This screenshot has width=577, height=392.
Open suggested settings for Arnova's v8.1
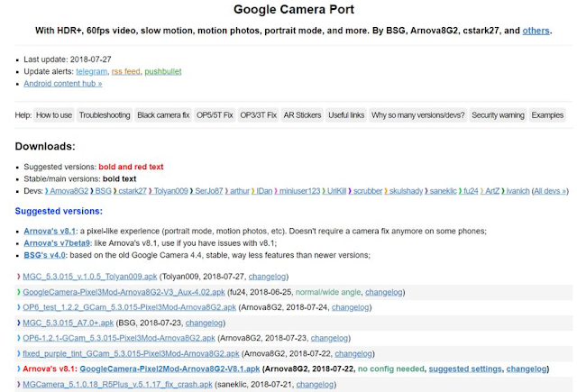click(x=465, y=369)
